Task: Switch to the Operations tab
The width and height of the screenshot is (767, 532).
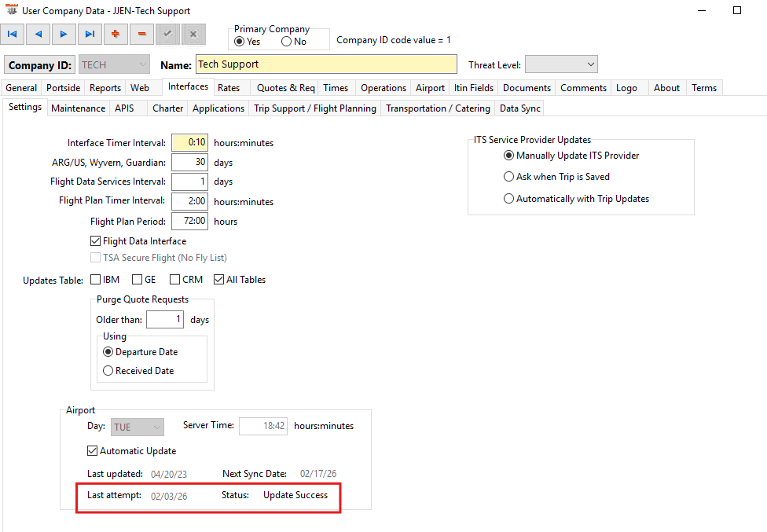Action: tap(383, 88)
